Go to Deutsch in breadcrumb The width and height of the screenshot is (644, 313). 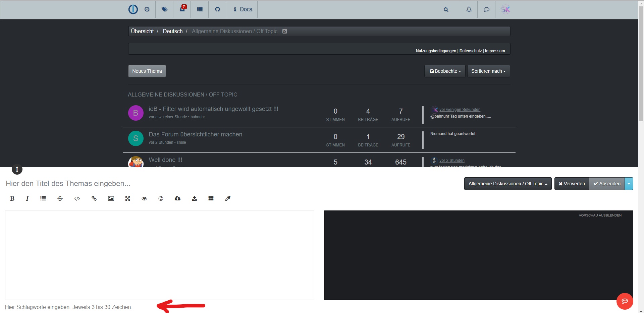point(173,31)
